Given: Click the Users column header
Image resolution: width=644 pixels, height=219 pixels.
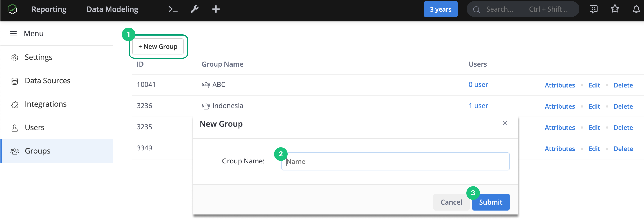Looking at the screenshot, I should [x=478, y=64].
